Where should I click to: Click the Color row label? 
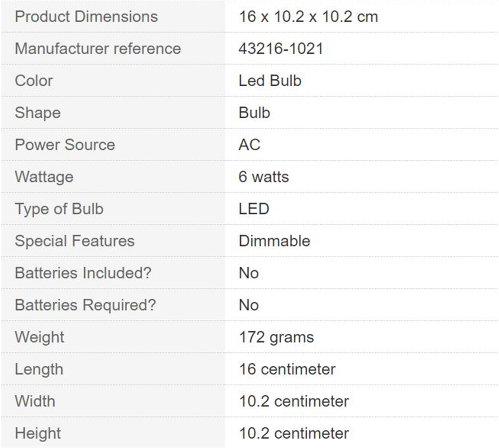(34, 81)
